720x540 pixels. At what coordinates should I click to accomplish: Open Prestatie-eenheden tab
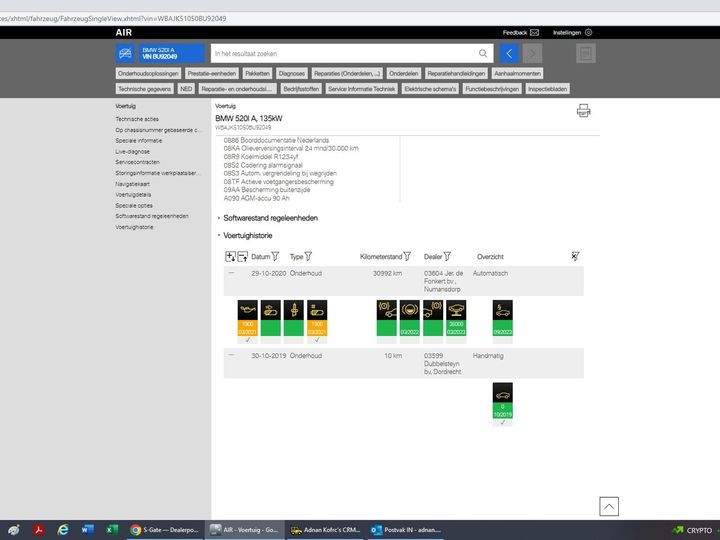click(212, 73)
